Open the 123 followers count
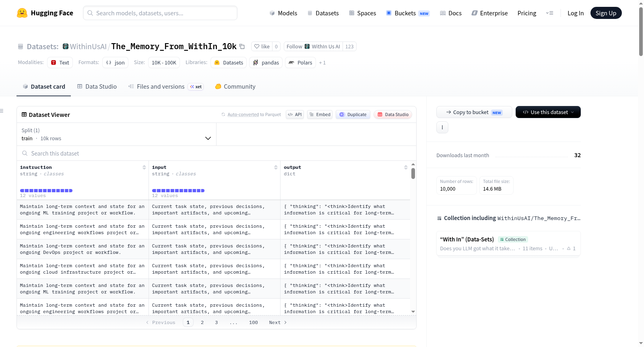Viewport: 644px width, 347px height. click(349, 46)
